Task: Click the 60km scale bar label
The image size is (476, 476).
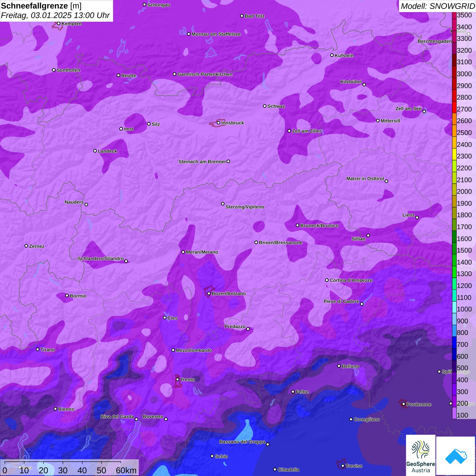Action: click(x=126, y=470)
